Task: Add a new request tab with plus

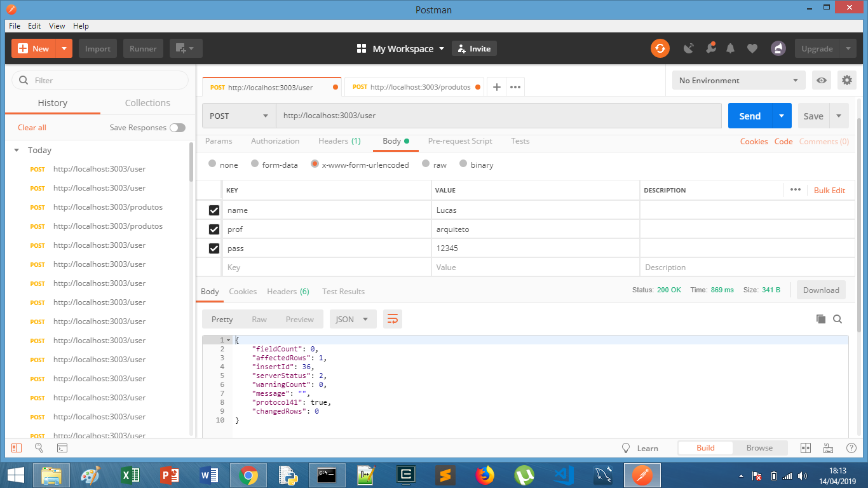Action: pyautogui.click(x=496, y=87)
